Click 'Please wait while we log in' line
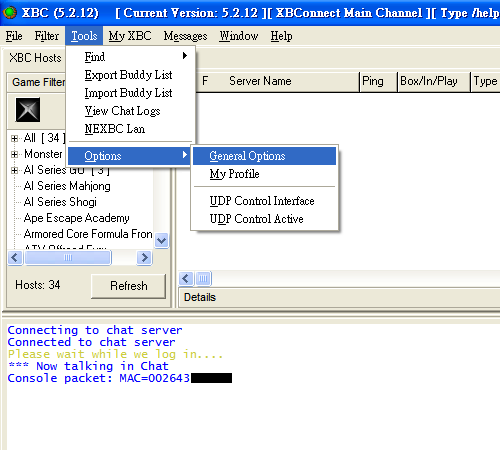Image resolution: width=500 pixels, height=450 pixels. click(x=115, y=354)
